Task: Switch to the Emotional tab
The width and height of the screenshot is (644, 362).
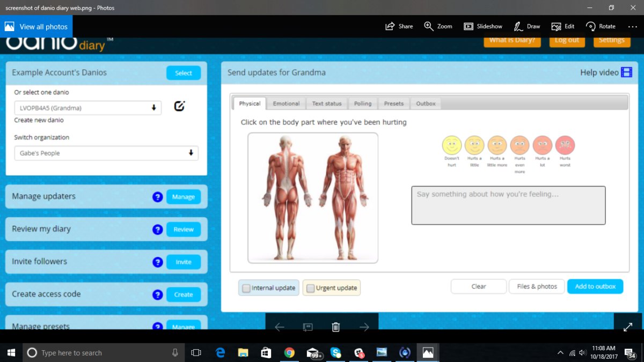Action: tap(286, 104)
